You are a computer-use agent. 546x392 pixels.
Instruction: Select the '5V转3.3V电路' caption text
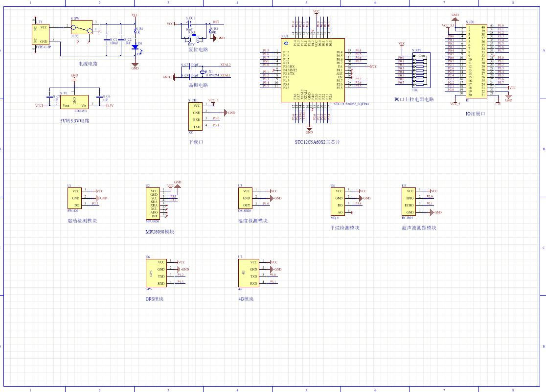pyautogui.click(x=74, y=120)
